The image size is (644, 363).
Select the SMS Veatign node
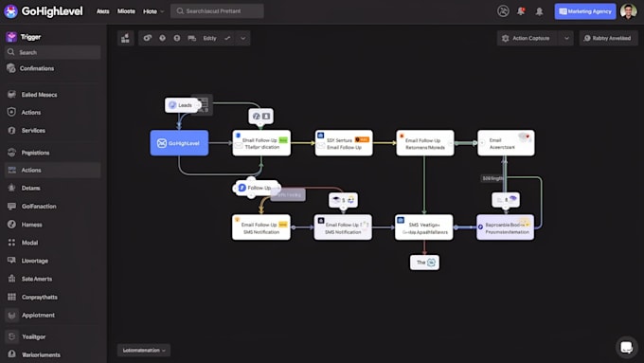(x=424, y=227)
